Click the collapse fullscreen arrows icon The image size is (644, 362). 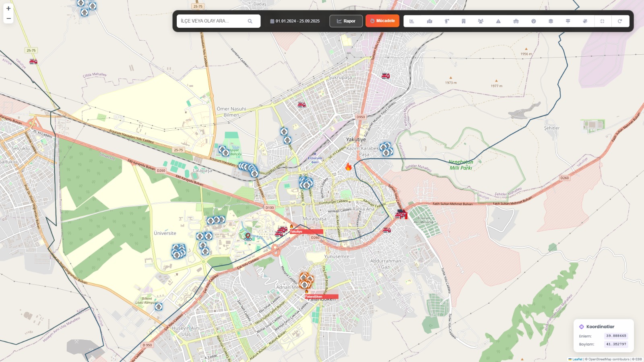(603, 21)
